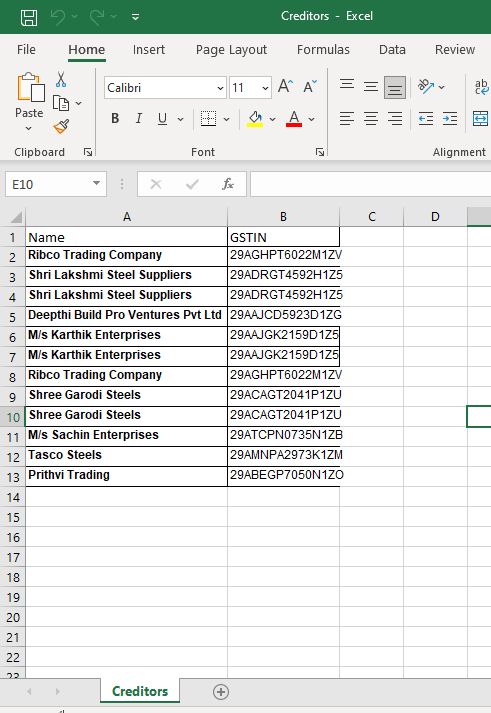Select cell containing Tasco Steels

[126, 455]
